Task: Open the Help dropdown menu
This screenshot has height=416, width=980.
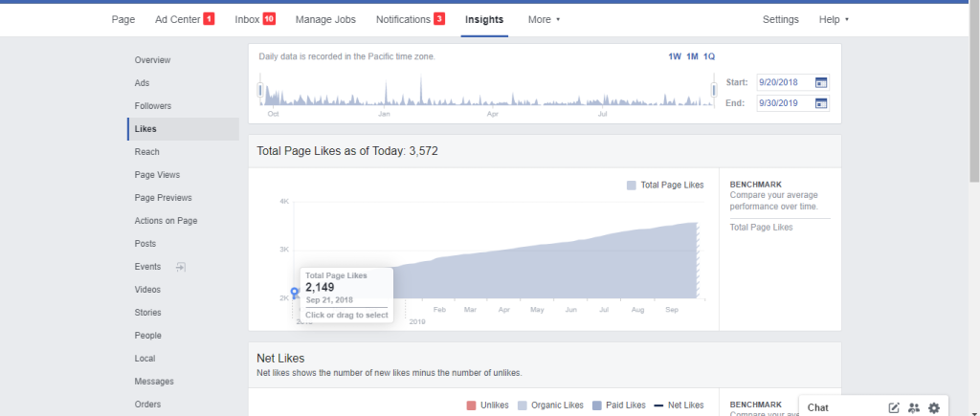Action: coord(834,19)
